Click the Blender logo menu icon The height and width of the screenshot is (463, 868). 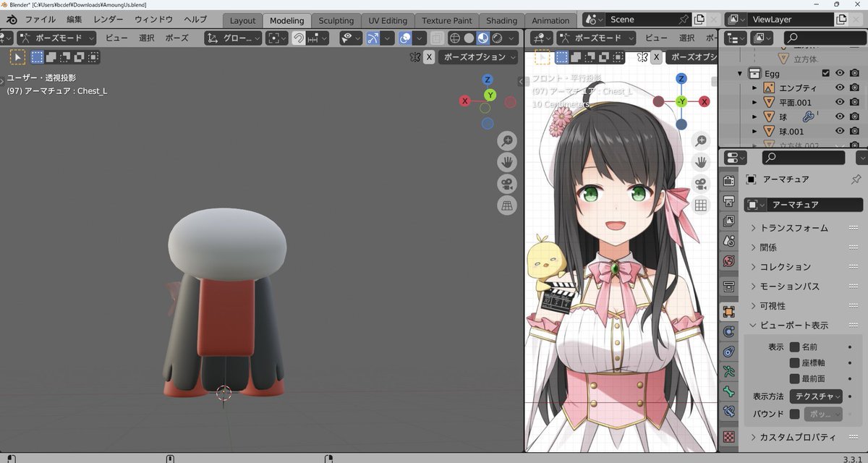coord(12,20)
